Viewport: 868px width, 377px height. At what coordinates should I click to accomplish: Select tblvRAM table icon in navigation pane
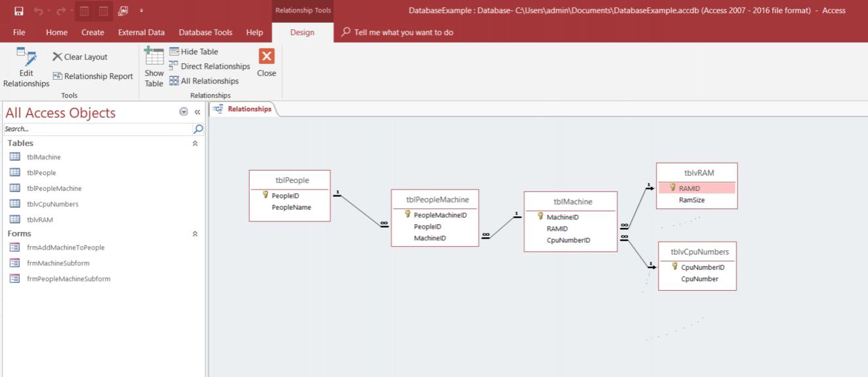14,220
